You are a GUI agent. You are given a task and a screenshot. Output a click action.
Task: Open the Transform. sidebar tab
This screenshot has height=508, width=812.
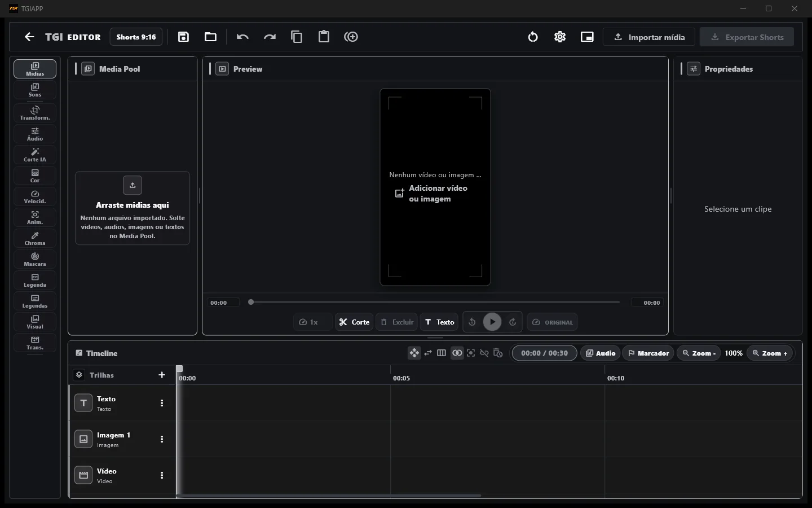(x=35, y=113)
